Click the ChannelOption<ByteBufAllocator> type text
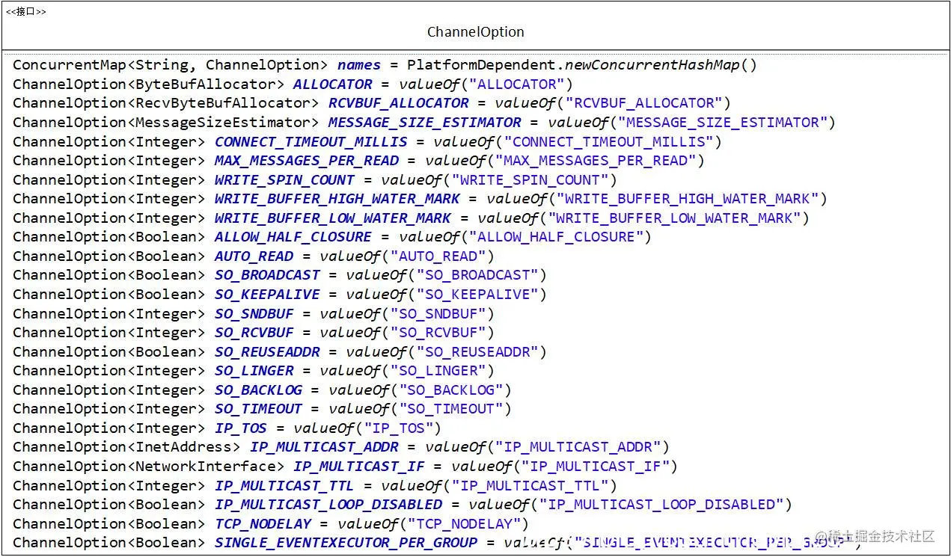 (148, 84)
